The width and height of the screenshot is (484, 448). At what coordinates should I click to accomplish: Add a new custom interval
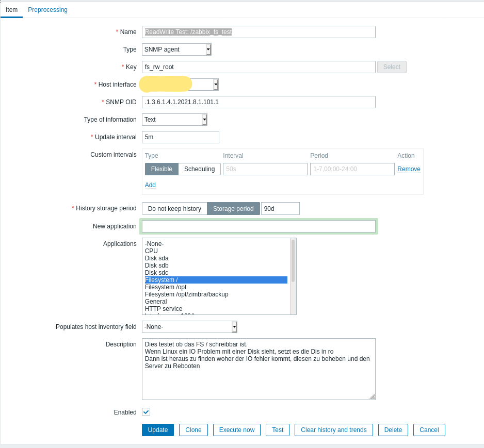coord(150,185)
